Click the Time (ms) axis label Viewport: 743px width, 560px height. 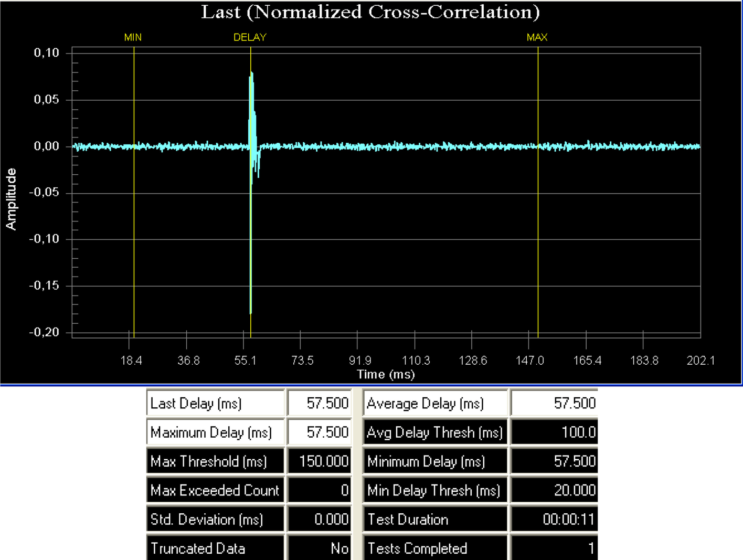click(x=386, y=374)
